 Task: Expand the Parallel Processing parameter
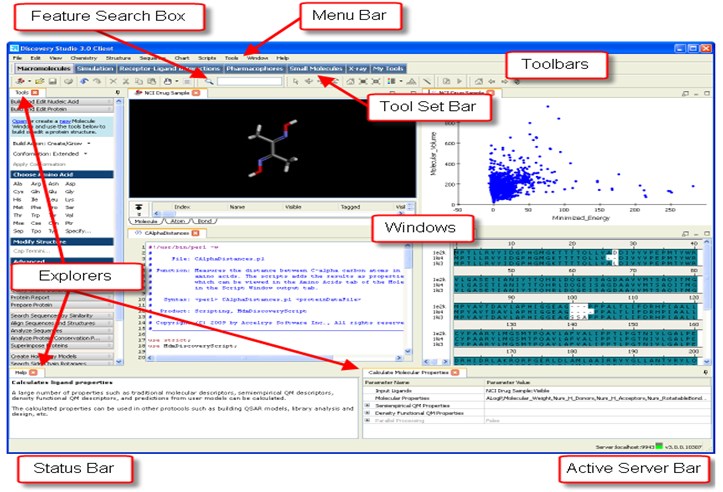[x=367, y=421]
